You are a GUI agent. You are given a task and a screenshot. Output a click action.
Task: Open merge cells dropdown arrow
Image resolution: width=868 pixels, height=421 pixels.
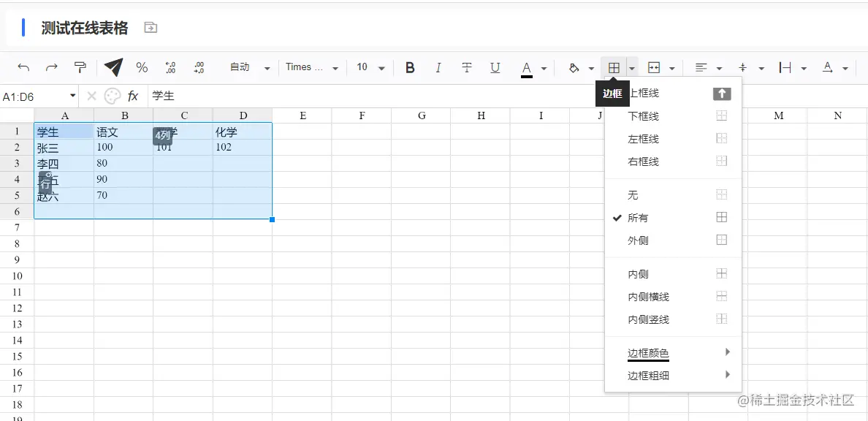click(x=672, y=69)
